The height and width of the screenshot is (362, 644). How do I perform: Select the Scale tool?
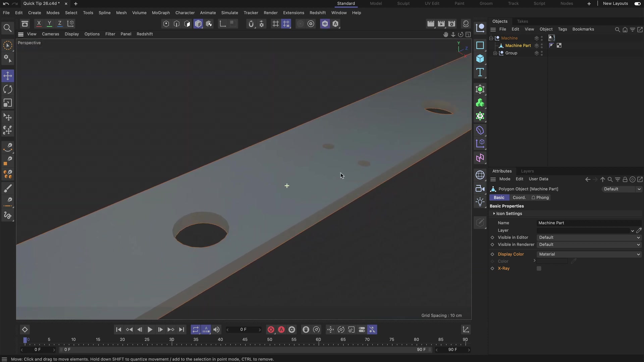tap(7, 103)
